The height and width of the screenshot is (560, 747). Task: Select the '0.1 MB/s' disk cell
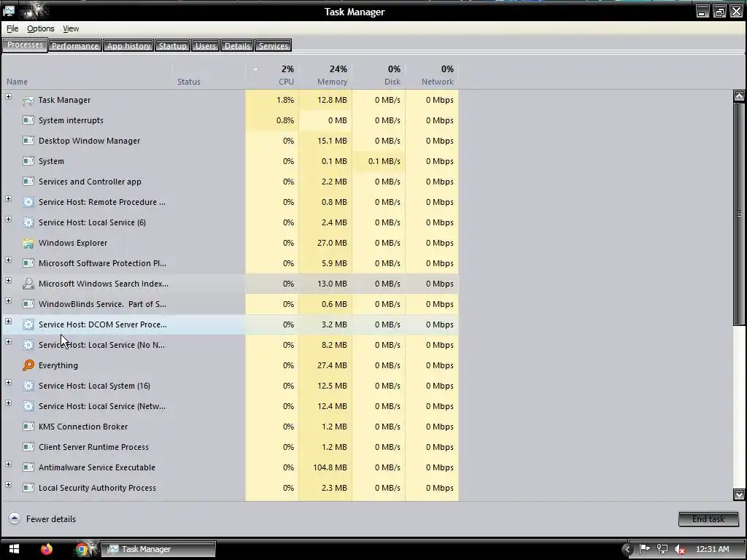[x=379, y=161]
